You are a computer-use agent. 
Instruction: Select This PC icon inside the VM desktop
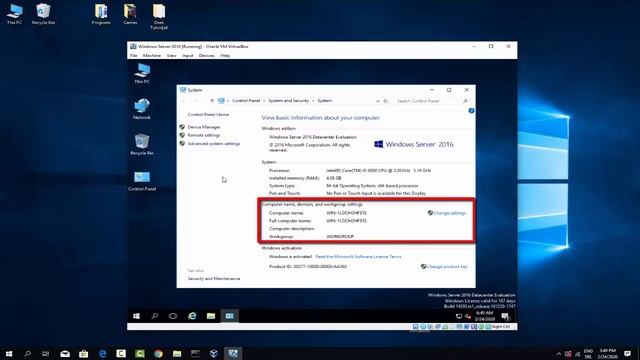[142, 73]
